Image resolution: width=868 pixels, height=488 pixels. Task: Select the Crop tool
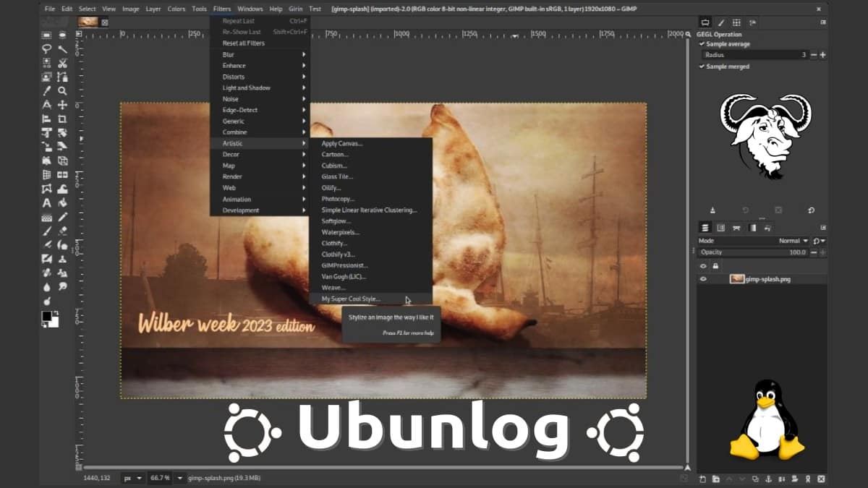click(x=62, y=119)
